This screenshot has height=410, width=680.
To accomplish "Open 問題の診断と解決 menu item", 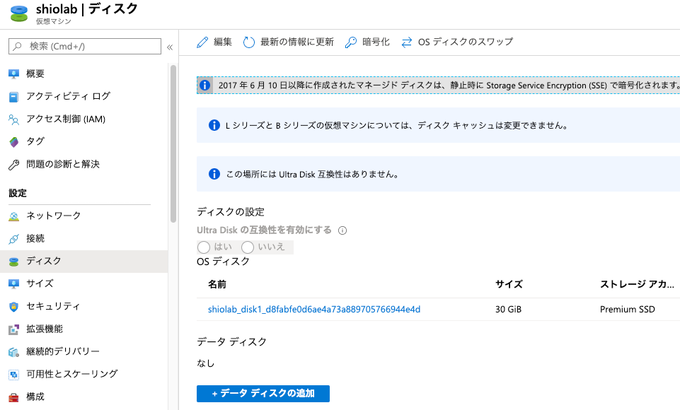I will (x=84, y=164).
